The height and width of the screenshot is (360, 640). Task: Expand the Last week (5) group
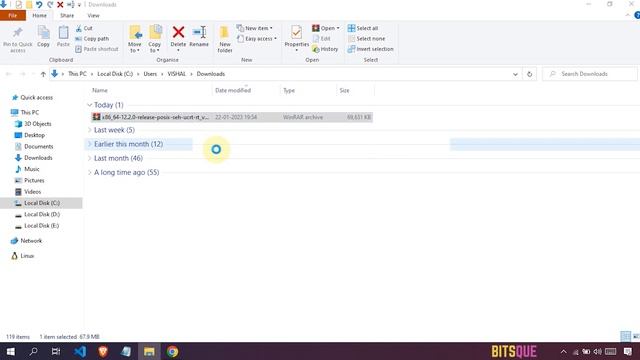click(89, 130)
